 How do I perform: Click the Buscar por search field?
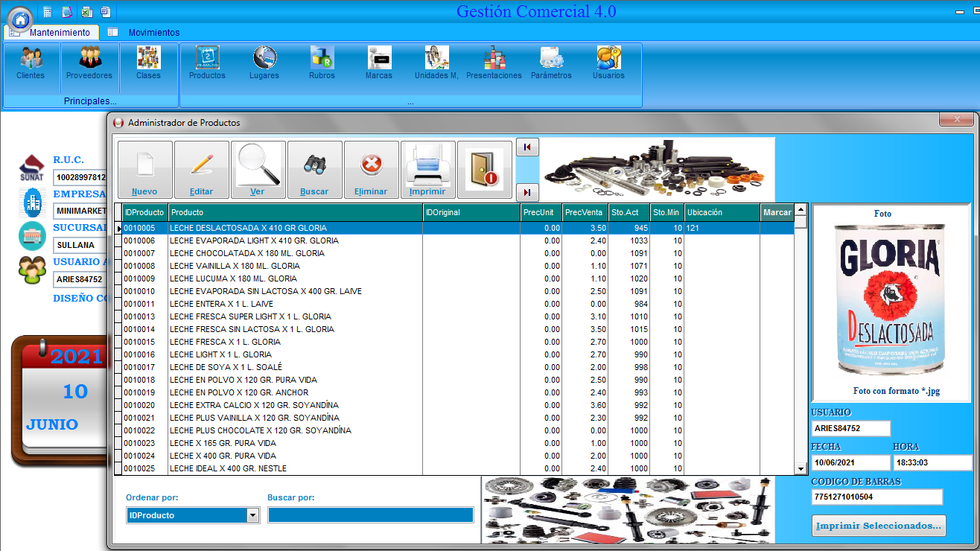370,515
